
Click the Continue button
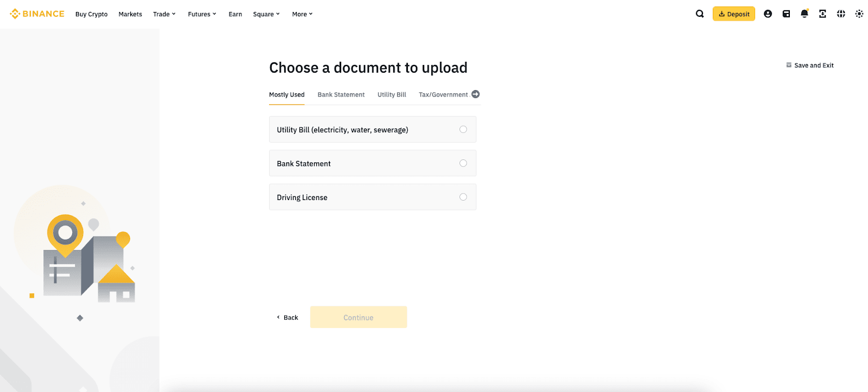pyautogui.click(x=359, y=317)
